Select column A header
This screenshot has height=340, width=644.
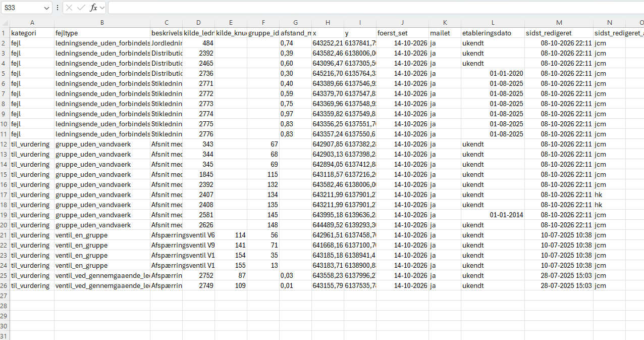pyautogui.click(x=32, y=23)
